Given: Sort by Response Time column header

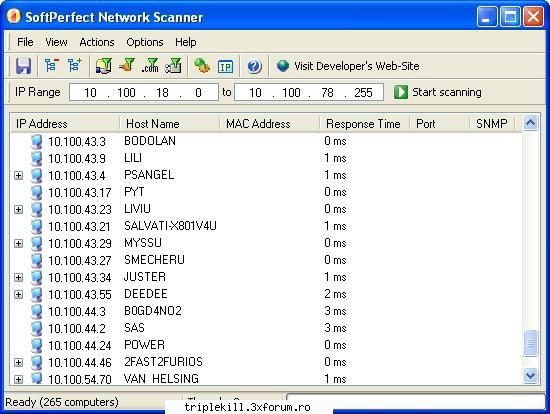Looking at the screenshot, I should 364,123.
